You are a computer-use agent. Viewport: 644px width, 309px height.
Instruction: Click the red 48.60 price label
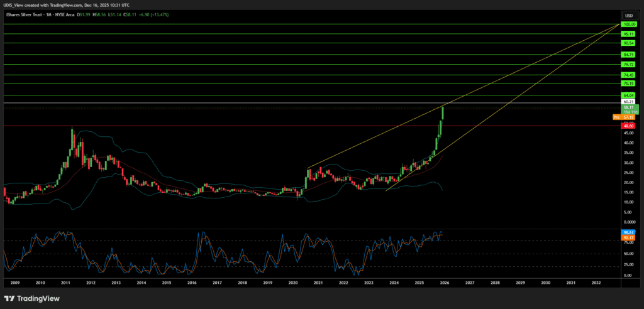[x=629, y=126]
